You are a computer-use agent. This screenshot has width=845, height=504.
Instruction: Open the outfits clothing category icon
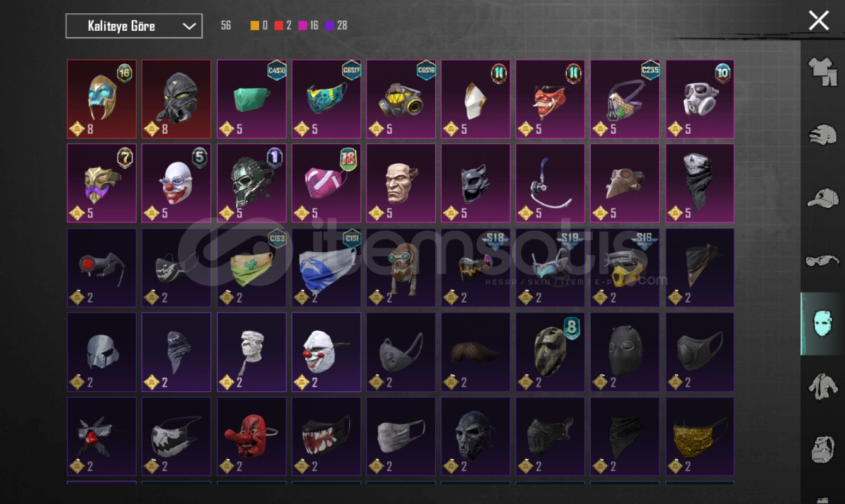(823, 71)
